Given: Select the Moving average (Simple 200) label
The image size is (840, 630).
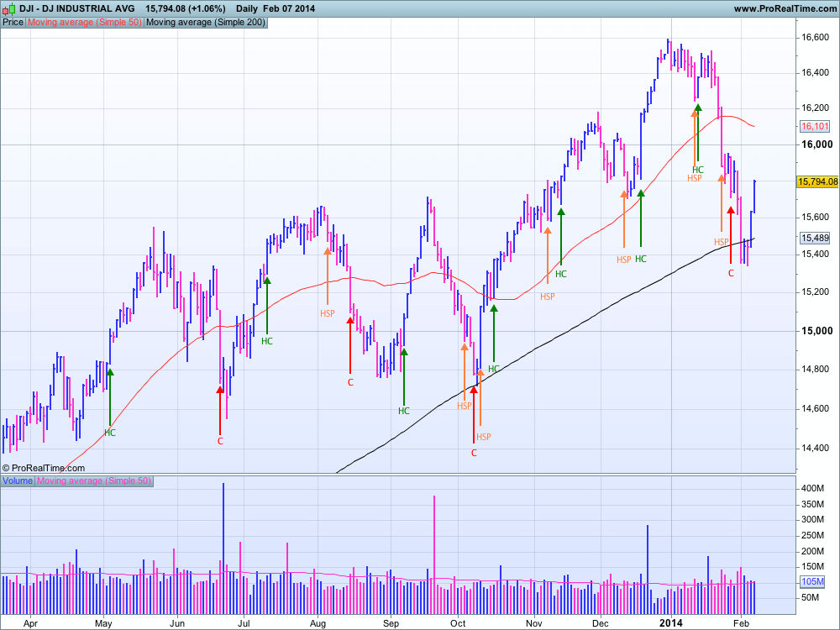Looking at the screenshot, I should 206,23.
